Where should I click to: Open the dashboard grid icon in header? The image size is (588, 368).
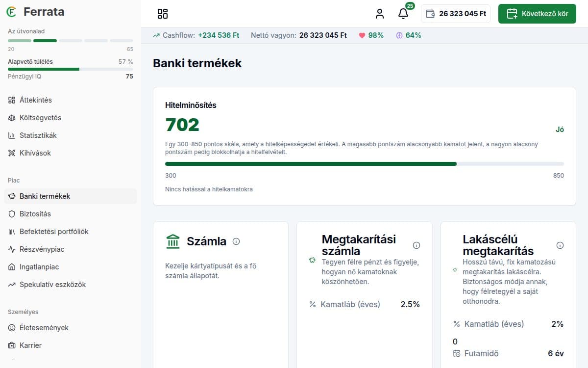click(163, 14)
